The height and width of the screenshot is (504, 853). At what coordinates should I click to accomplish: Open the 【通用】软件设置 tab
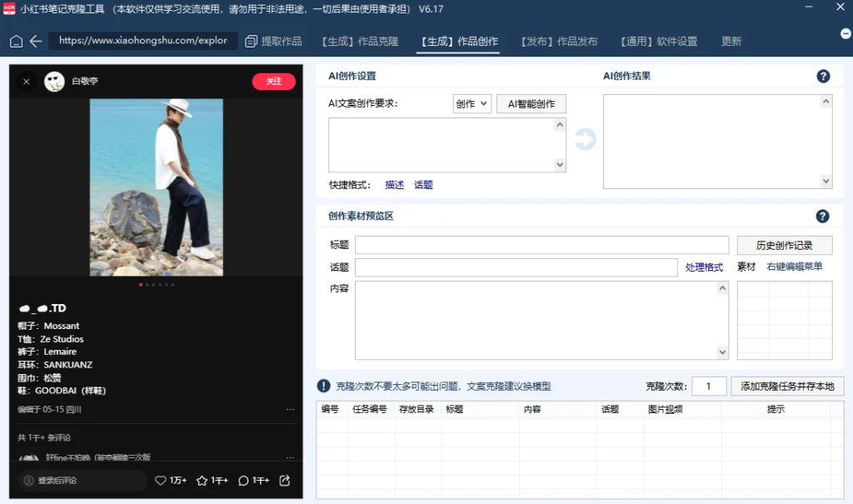[659, 42]
